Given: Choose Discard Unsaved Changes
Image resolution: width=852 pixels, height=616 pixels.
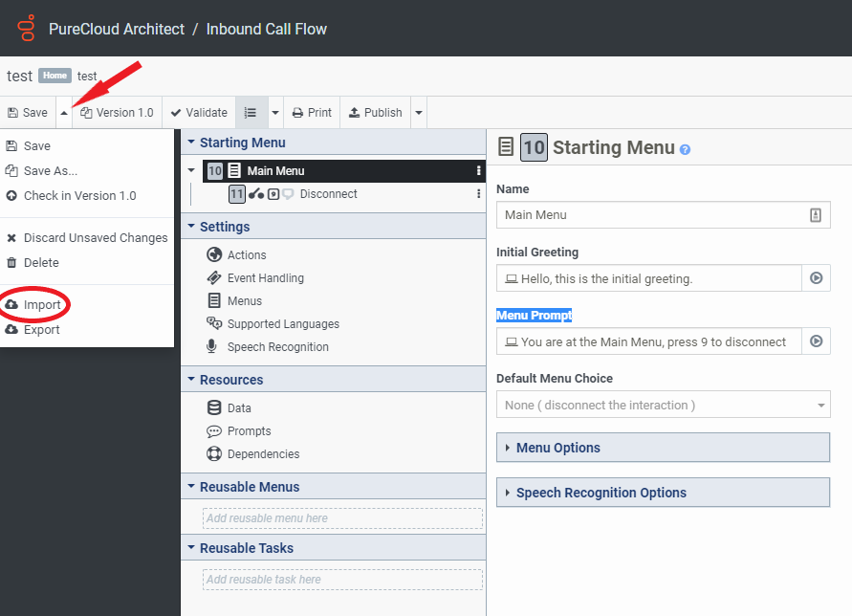Looking at the screenshot, I should coord(87,237).
